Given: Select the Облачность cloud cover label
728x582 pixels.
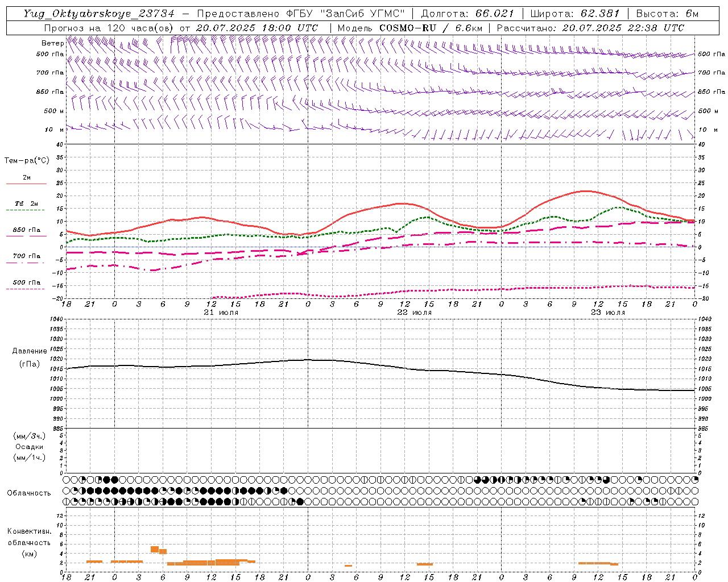Looking at the screenshot, I should [28, 493].
